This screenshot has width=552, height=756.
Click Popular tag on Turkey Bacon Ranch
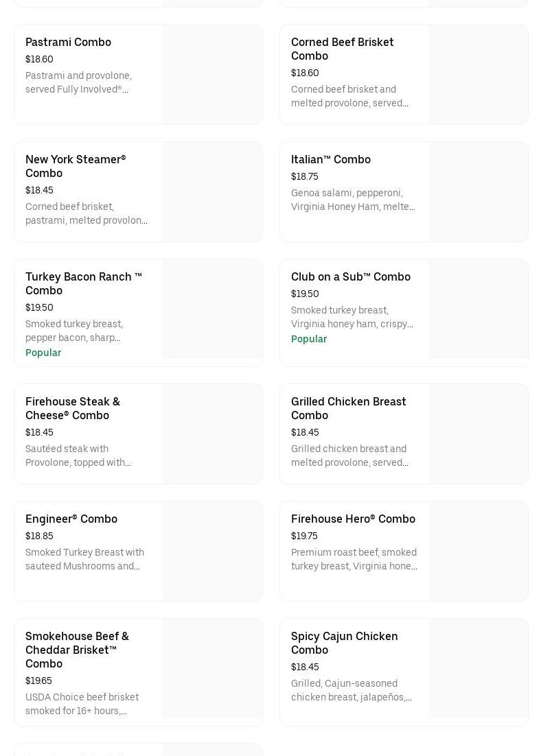[43, 353]
